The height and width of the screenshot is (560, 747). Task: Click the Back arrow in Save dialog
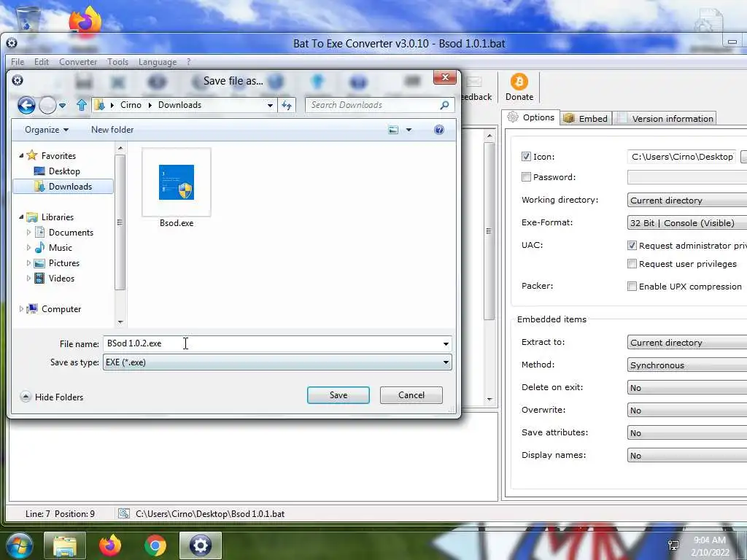click(26, 105)
